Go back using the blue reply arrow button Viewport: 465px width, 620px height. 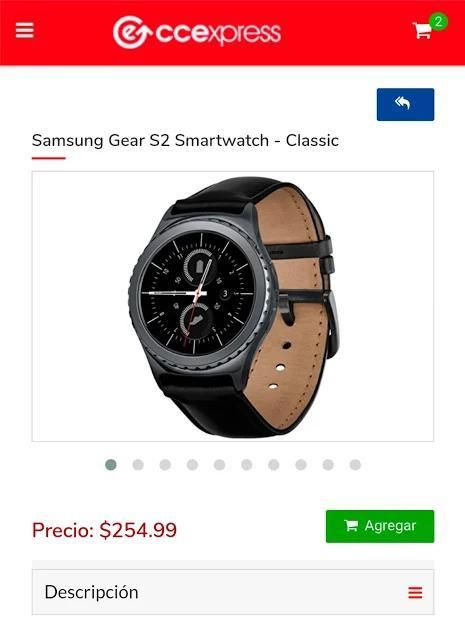point(405,104)
